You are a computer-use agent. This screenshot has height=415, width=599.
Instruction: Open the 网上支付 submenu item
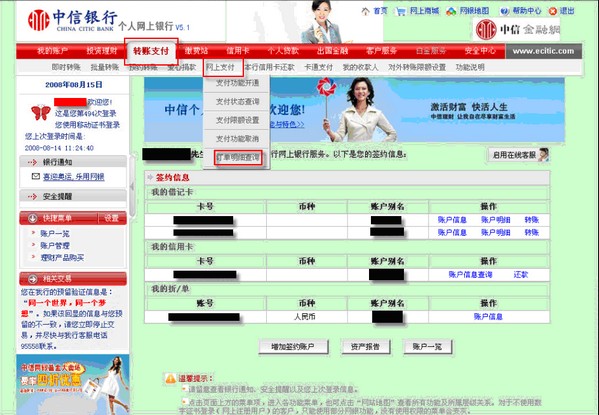[220, 67]
